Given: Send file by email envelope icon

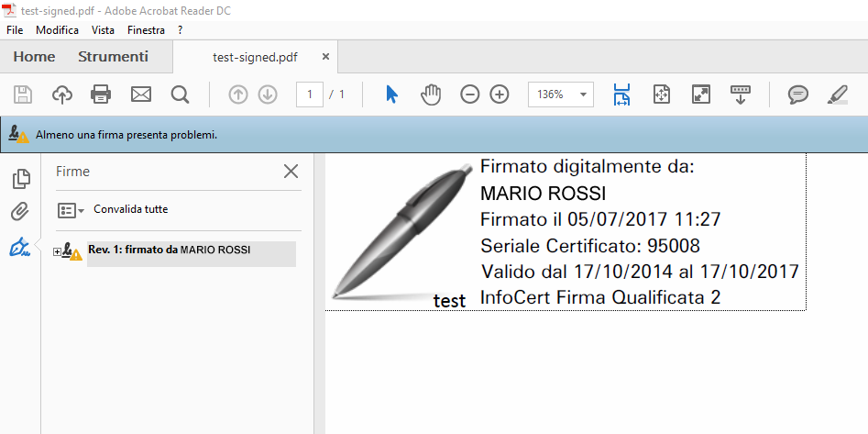Looking at the screenshot, I should click(141, 95).
